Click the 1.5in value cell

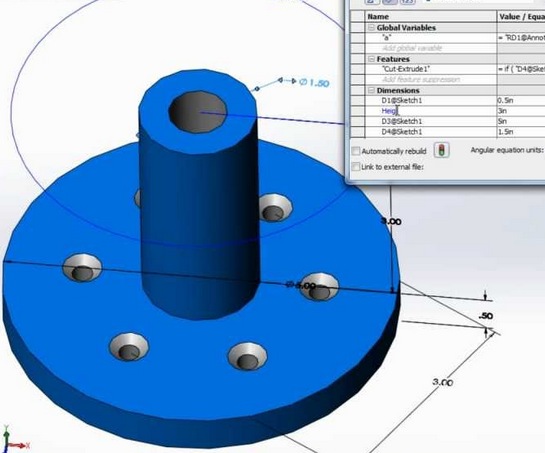click(521, 132)
